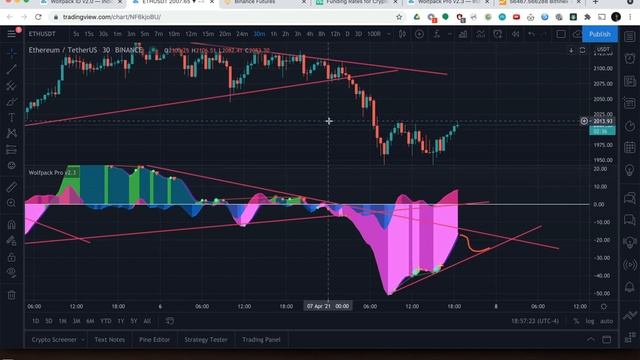Start bar replay mode
The width and height of the screenshot is (640, 360).
516,34
